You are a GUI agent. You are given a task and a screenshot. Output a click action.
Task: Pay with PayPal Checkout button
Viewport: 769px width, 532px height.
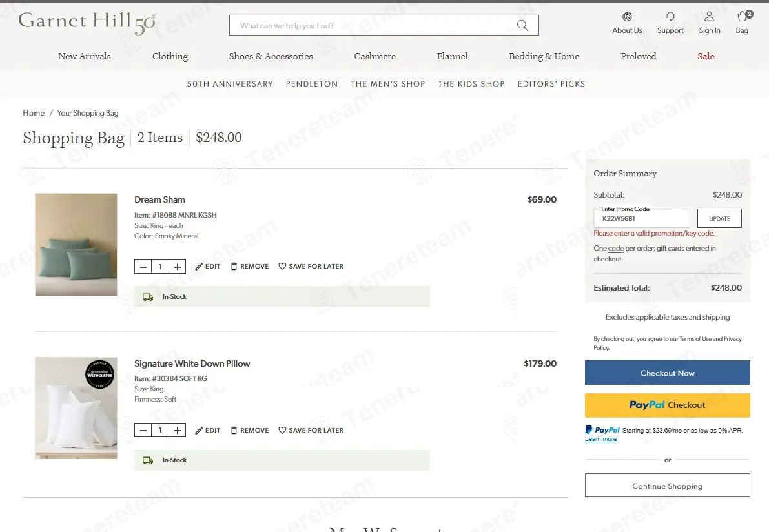click(668, 405)
